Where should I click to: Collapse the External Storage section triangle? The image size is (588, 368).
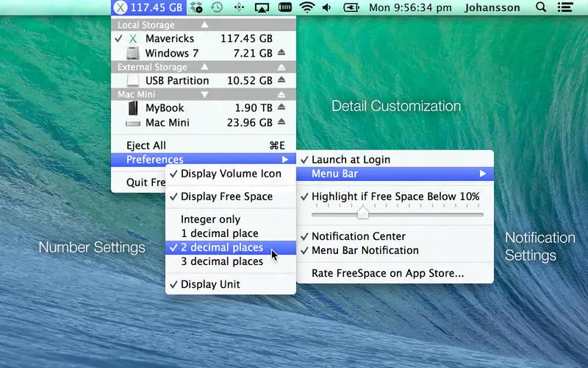tap(204, 67)
